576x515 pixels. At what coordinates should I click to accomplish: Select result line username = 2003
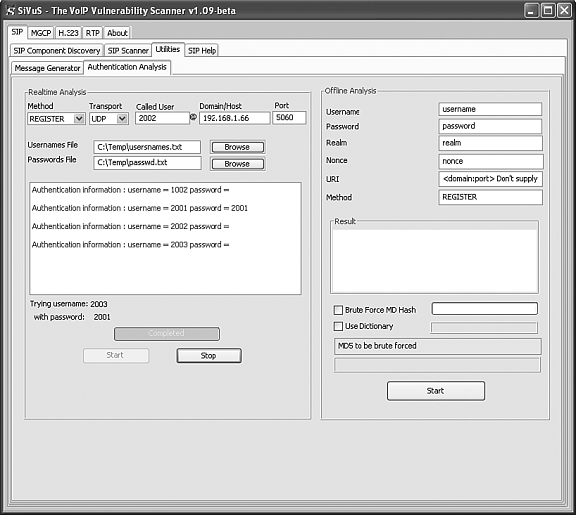tap(130, 245)
